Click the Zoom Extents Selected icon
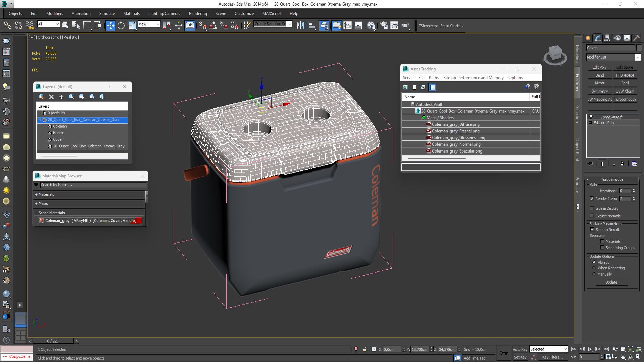Screen dimensions: 644x362 click(x=630, y=349)
